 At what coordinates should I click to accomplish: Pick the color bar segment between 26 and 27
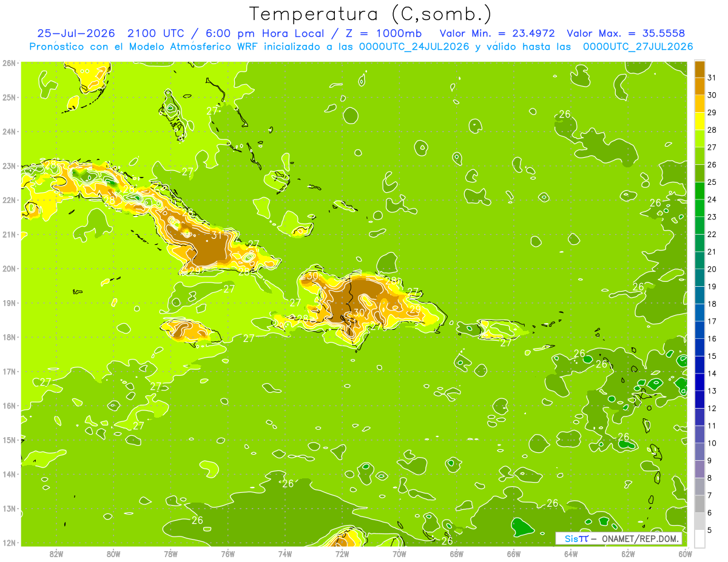coord(699,156)
